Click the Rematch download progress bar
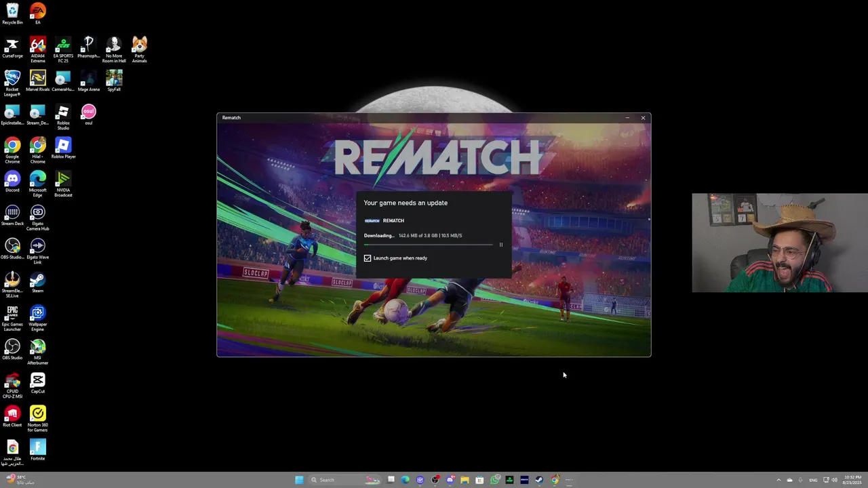Screen dimensions: 868x488 429,245
